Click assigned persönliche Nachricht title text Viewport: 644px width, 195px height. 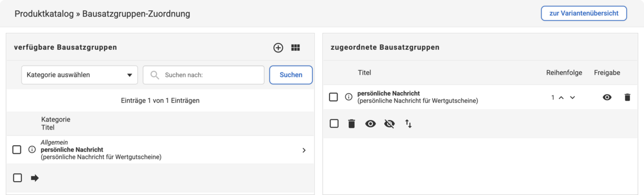[389, 94]
